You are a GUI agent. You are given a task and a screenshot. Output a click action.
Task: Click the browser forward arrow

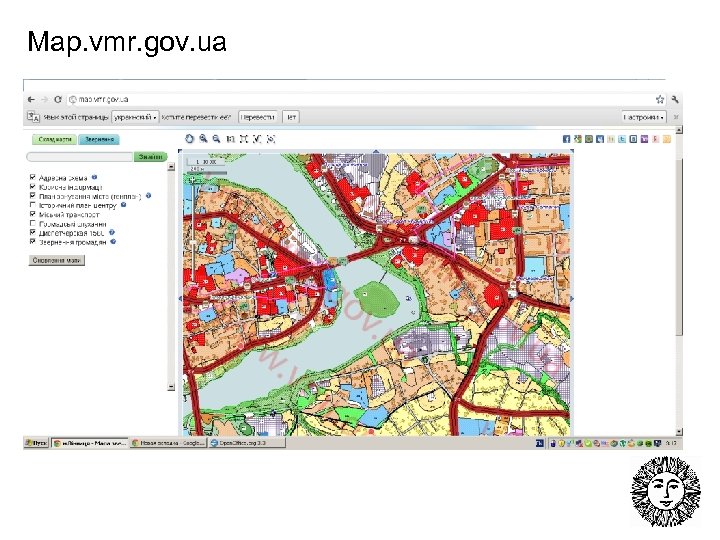(x=45, y=99)
